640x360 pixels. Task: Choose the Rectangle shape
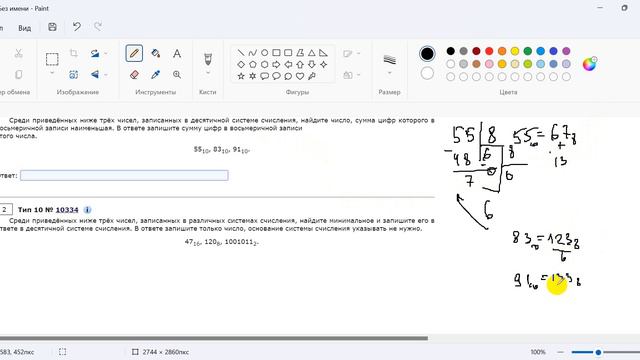point(276,53)
